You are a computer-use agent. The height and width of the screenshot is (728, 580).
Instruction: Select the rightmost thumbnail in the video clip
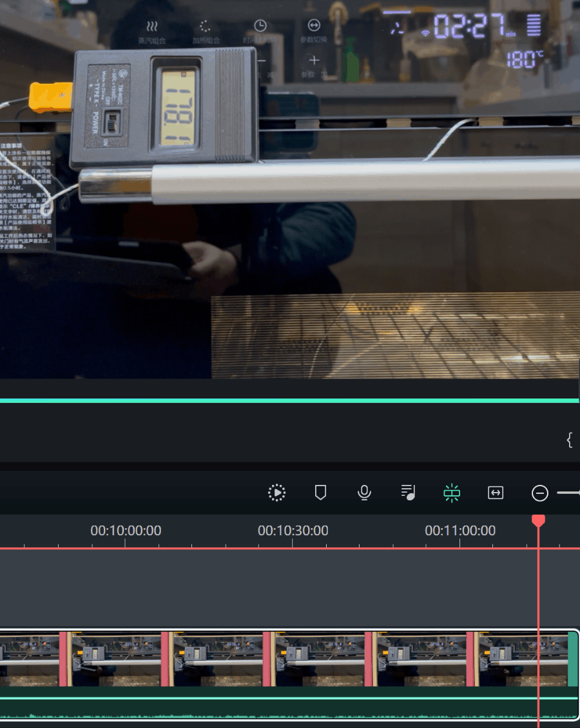click(522, 658)
